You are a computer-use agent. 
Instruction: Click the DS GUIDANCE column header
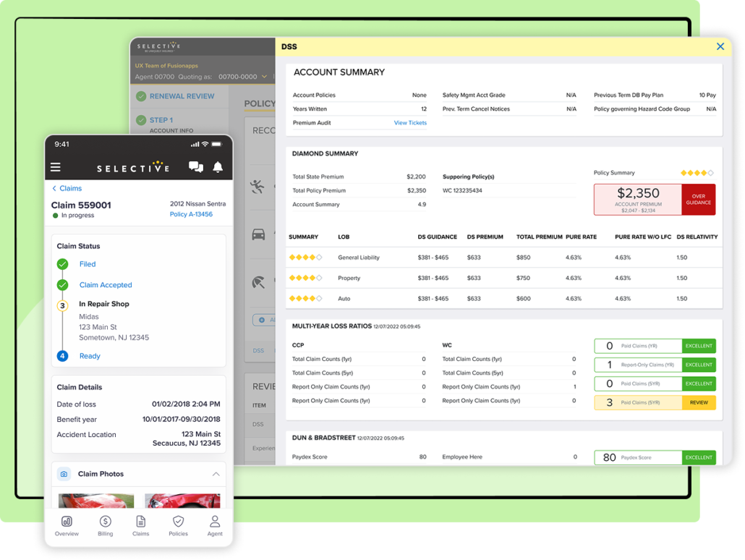click(x=437, y=237)
